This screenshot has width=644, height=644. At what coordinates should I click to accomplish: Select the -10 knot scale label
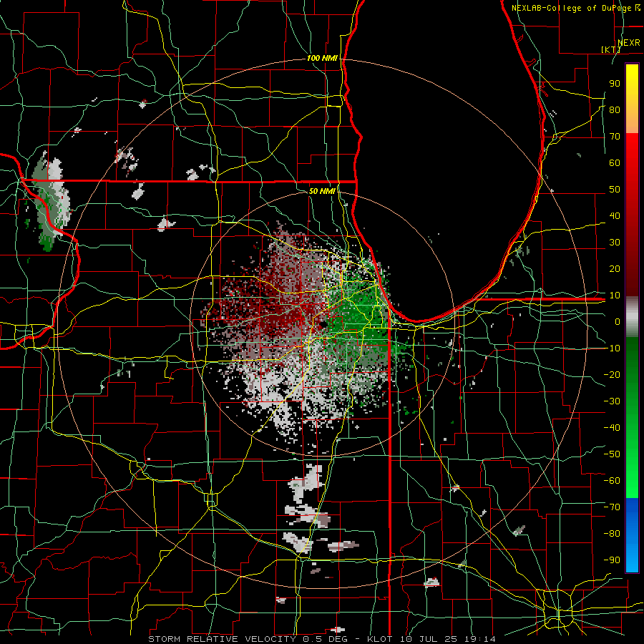612,348
